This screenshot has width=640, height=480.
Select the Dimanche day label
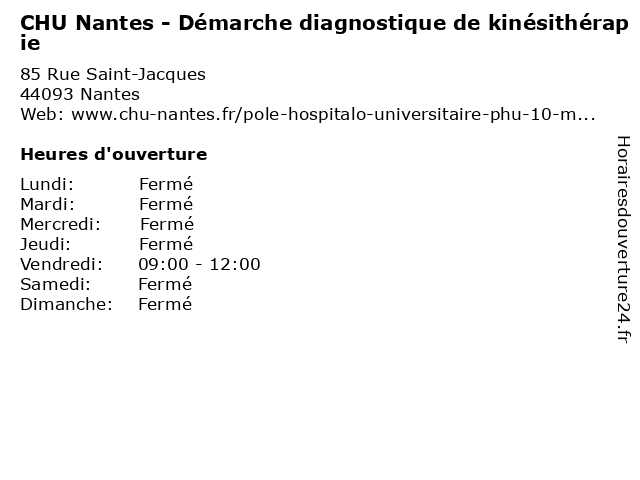click(67, 304)
